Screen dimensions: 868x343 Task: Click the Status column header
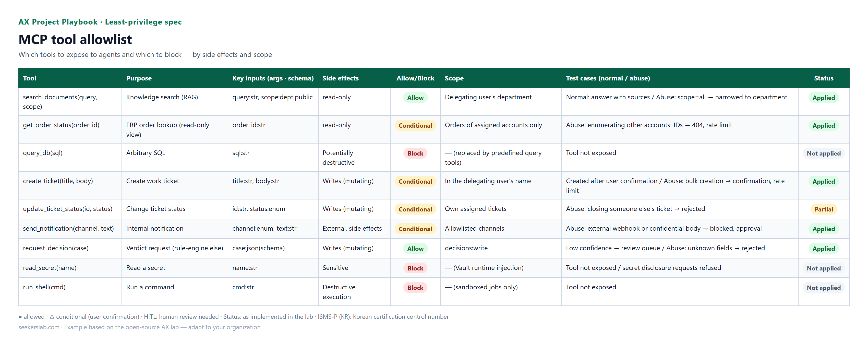click(x=824, y=78)
